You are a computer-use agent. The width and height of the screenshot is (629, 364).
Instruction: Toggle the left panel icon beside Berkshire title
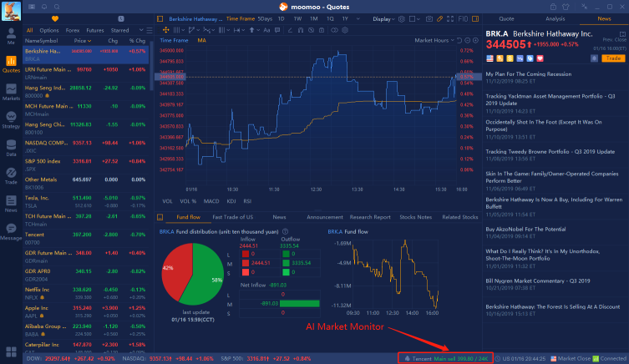[x=160, y=19]
